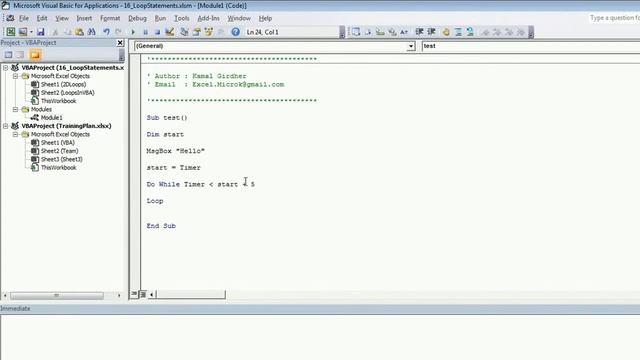
Task: Select Module1 in project tree
Action: pos(51,118)
